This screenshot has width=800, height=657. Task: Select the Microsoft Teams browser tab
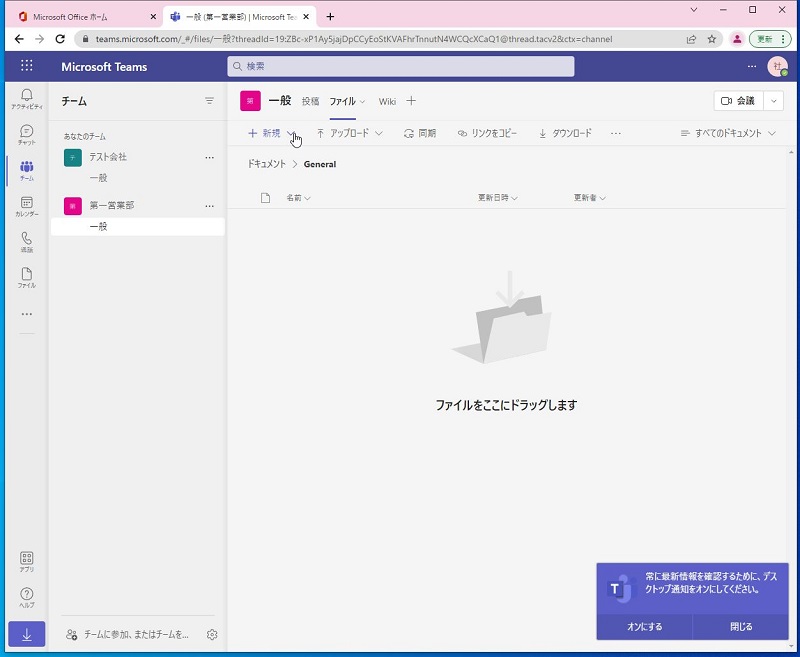(x=240, y=17)
